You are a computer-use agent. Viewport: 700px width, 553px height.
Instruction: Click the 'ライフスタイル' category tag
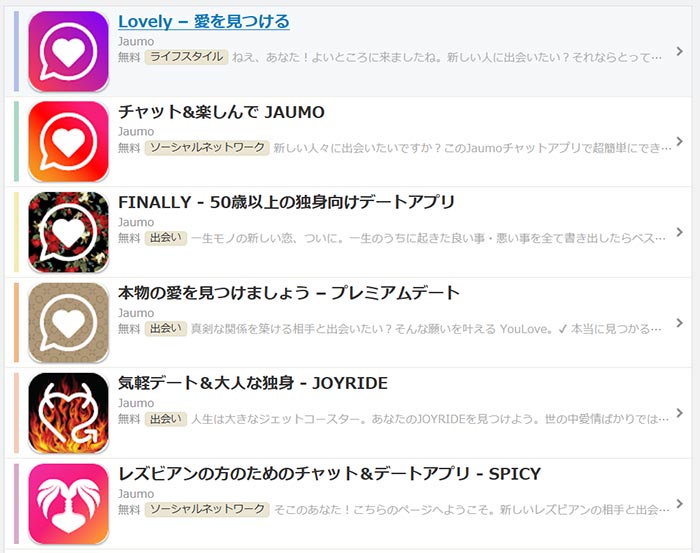(x=186, y=57)
